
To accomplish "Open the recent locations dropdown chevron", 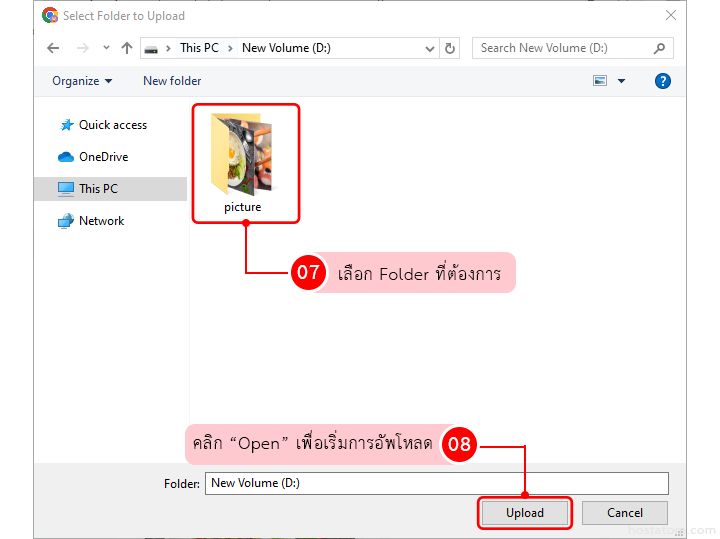I will tap(107, 48).
